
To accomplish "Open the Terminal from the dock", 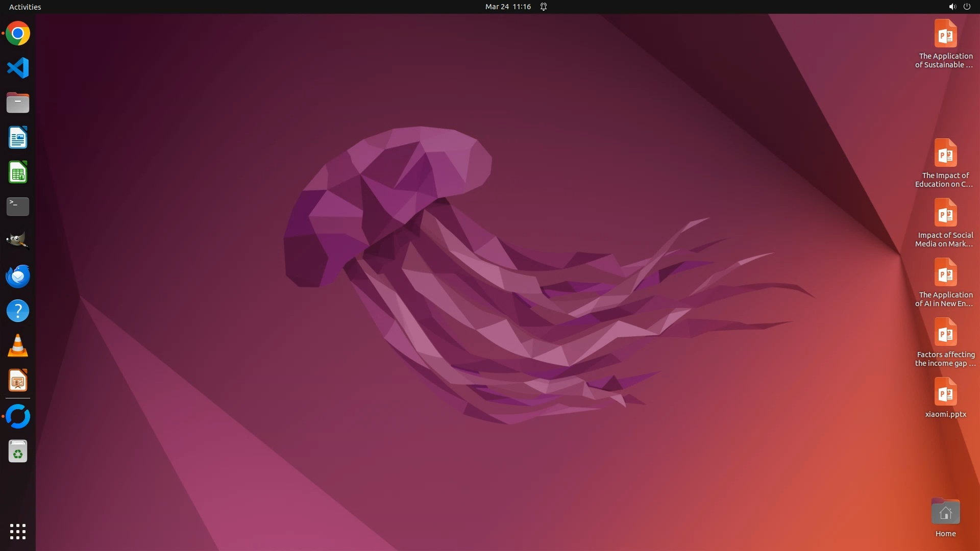I will coord(18,207).
